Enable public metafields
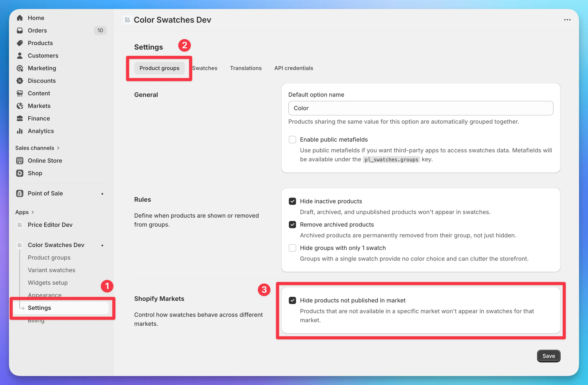Screen dimensions: 588x385 (x=292, y=140)
